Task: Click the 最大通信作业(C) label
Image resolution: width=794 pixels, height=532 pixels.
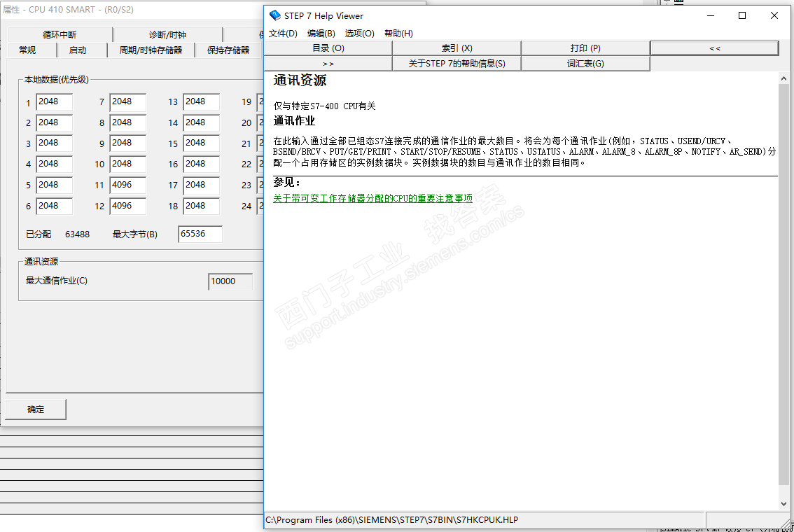Action: 57,281
